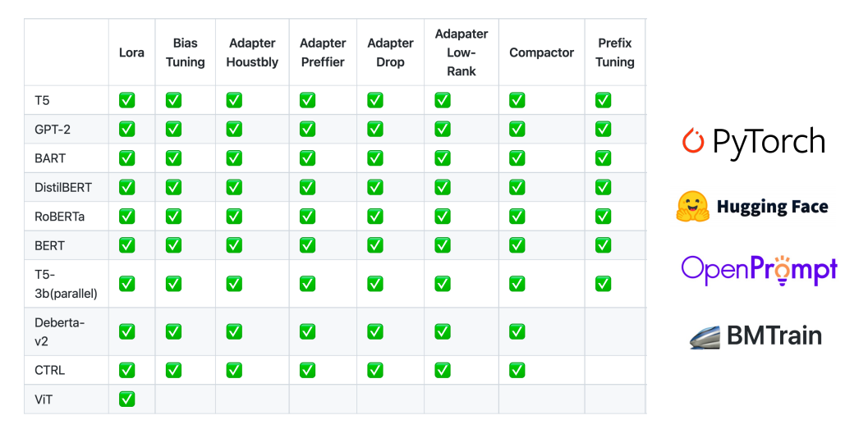The height and width of the screenshot is (429, 868).
Task: Click the BART Compactor checkmark
Action: 517,157
